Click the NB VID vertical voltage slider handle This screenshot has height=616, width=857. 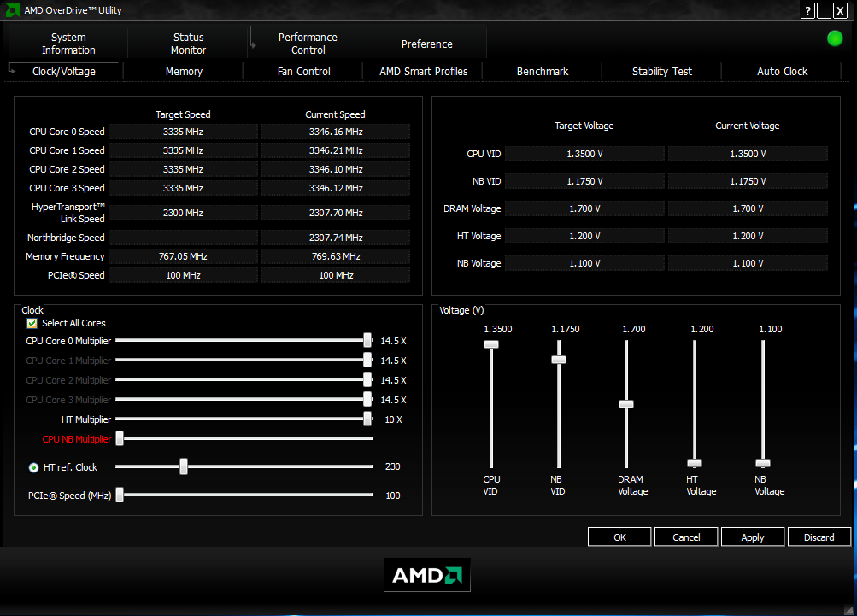tap(559, 360)
